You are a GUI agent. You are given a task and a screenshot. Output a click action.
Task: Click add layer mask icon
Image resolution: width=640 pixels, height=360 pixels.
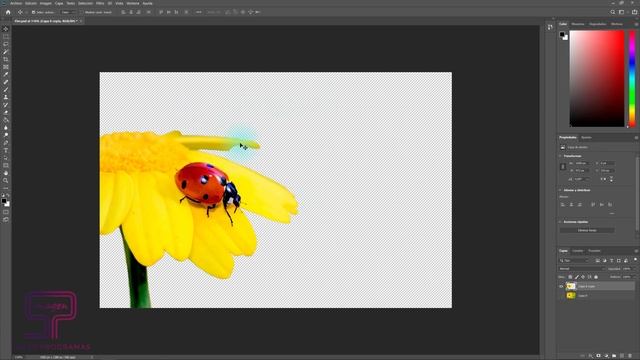(x=598, y=356)
